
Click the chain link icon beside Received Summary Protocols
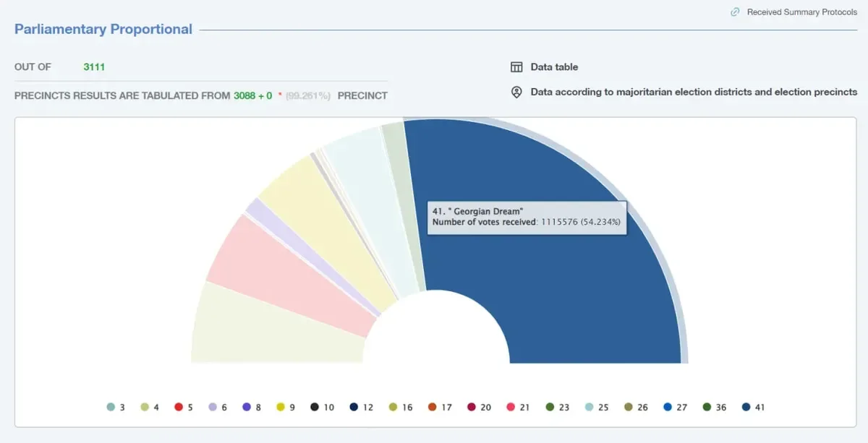pos(736,12)
